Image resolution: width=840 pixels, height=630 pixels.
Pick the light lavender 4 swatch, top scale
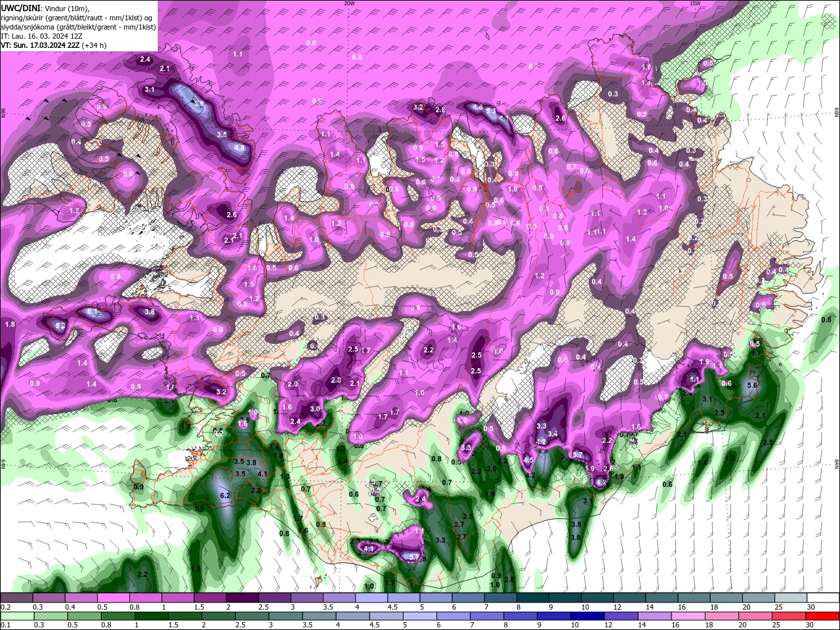point(370,598)
